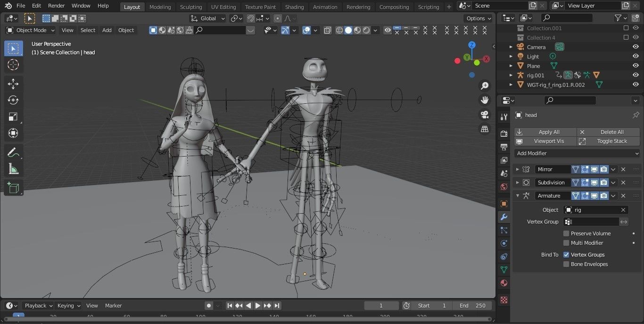Screen dimensions: 644x324
Task: Open the Keying dropdown in timeline
Action: (69, 306)
